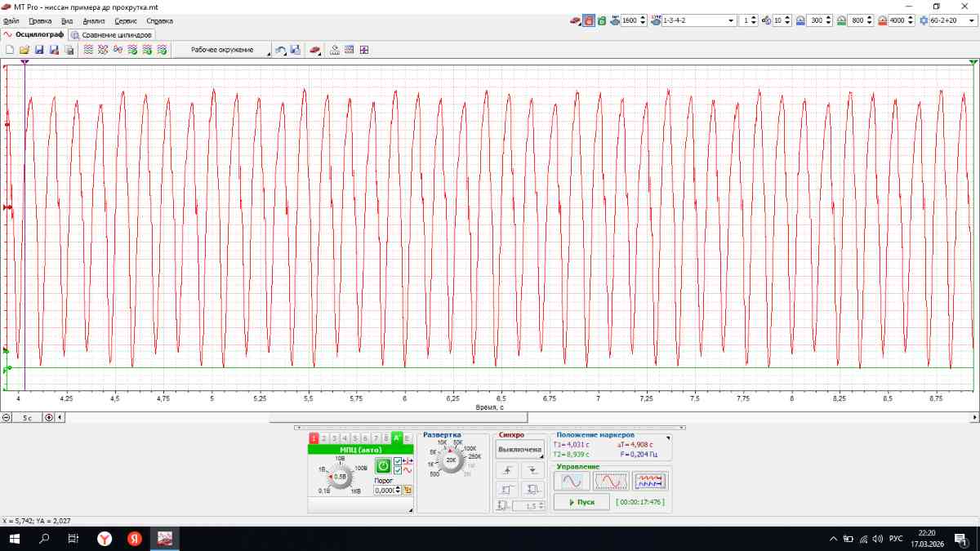The width and height of the screenshot is (980, 551).
Task: Click the Порог threshold input field
Action: (x=384, y=490)
